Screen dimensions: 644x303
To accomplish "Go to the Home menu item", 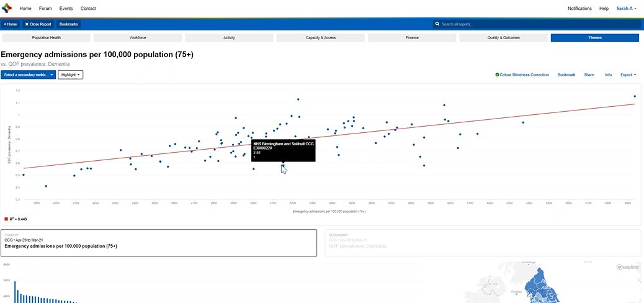I will (25, 8).
